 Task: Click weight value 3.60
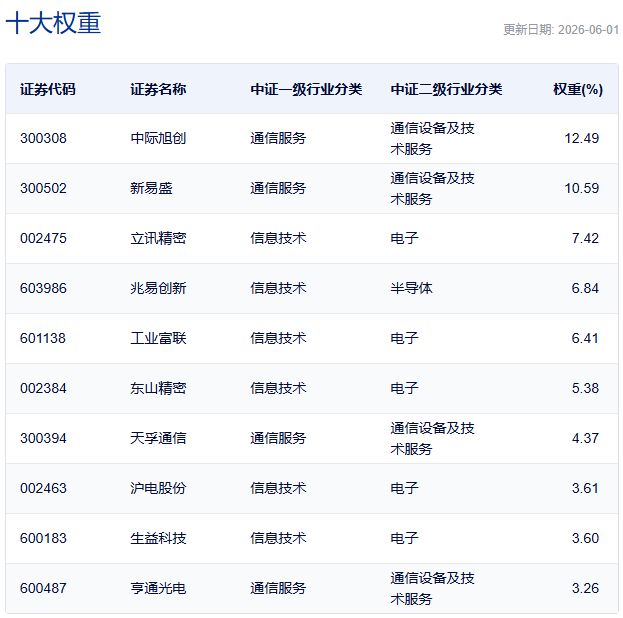coord(585,539)
